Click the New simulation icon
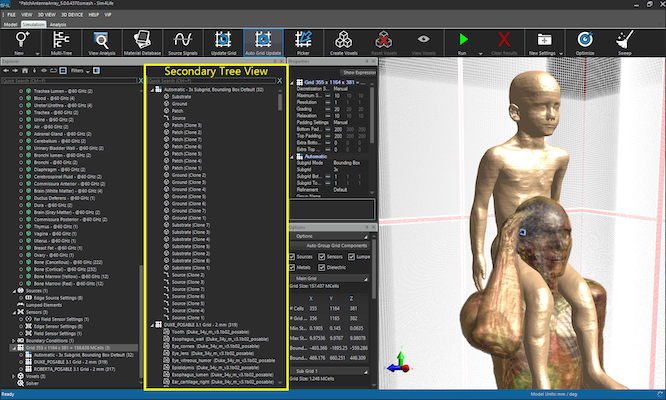The width and height of the screenshot is (666, 400). pos(22,40)
